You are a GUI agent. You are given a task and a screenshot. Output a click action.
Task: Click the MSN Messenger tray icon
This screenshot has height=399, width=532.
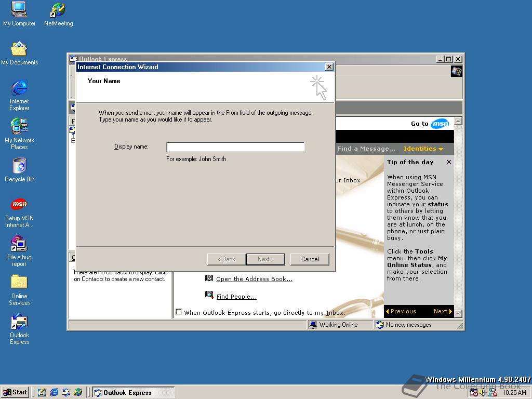[x=493, y=393]
